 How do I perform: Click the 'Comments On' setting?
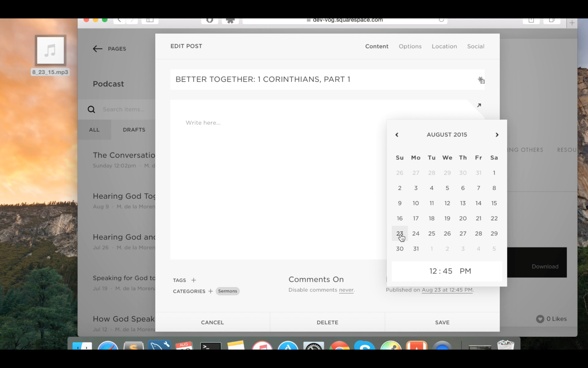[x=316, y=279]
